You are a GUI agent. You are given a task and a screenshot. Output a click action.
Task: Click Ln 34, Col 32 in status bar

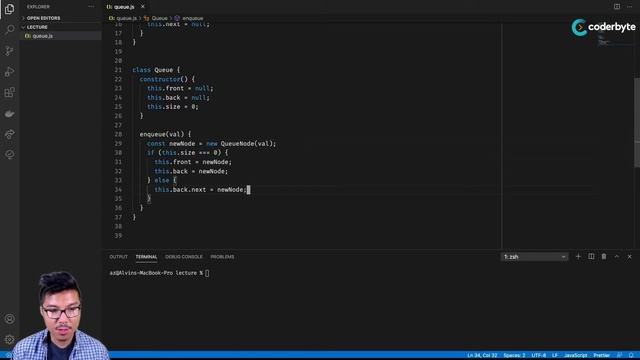[x=482, y=356]
